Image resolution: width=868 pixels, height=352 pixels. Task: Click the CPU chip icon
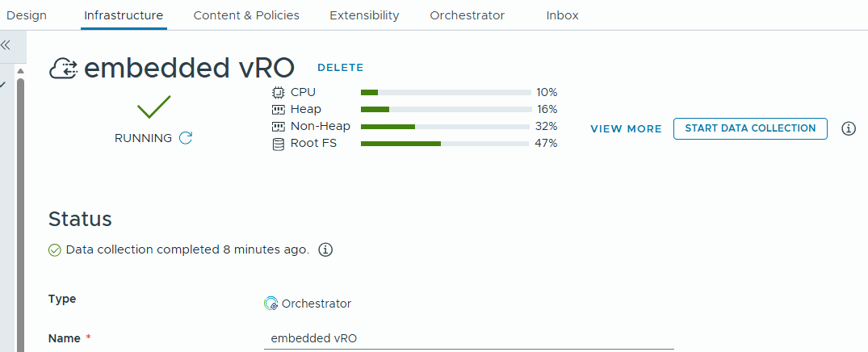pos(279,92)
